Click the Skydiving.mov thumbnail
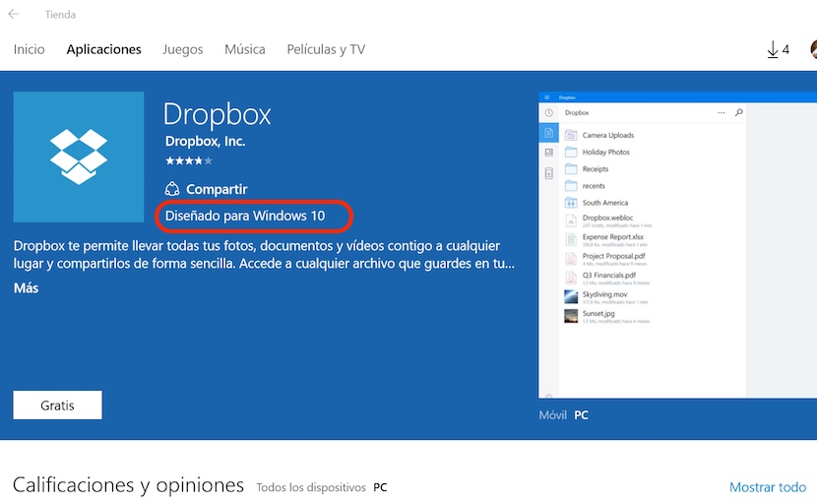 point(571,296)
